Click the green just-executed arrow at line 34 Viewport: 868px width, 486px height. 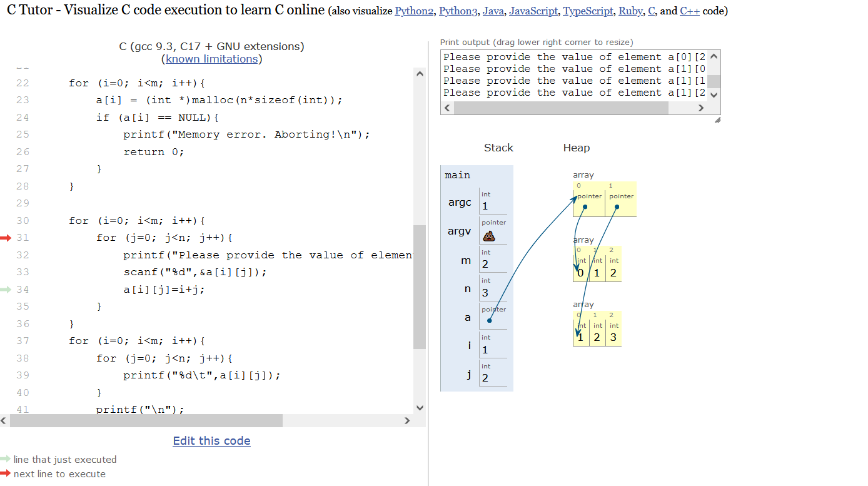(6, 290)
